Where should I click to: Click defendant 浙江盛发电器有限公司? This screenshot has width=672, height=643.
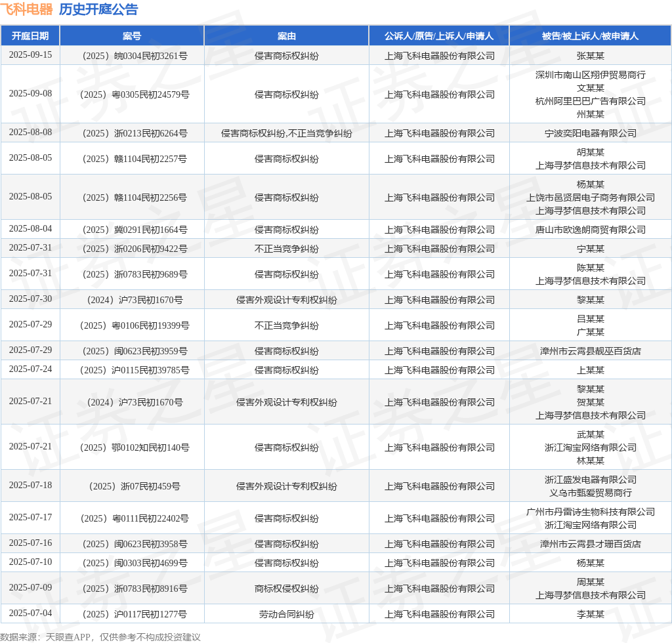[590, 480]
